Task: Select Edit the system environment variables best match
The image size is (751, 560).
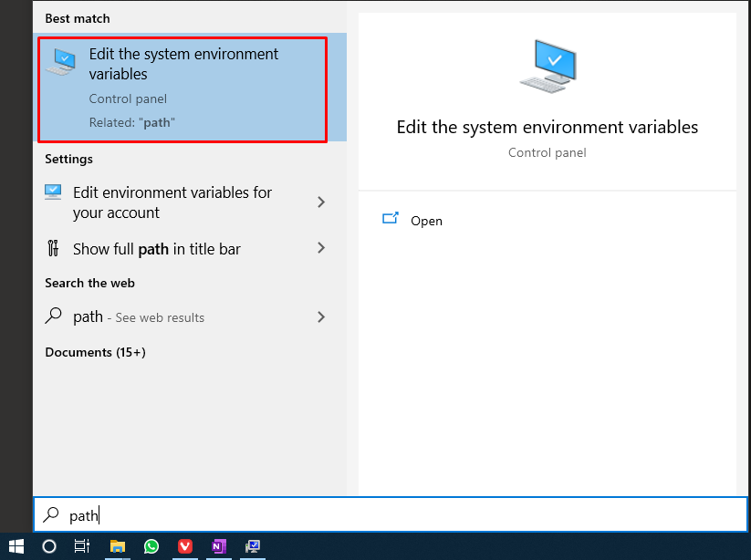Action: coord(183,89)
